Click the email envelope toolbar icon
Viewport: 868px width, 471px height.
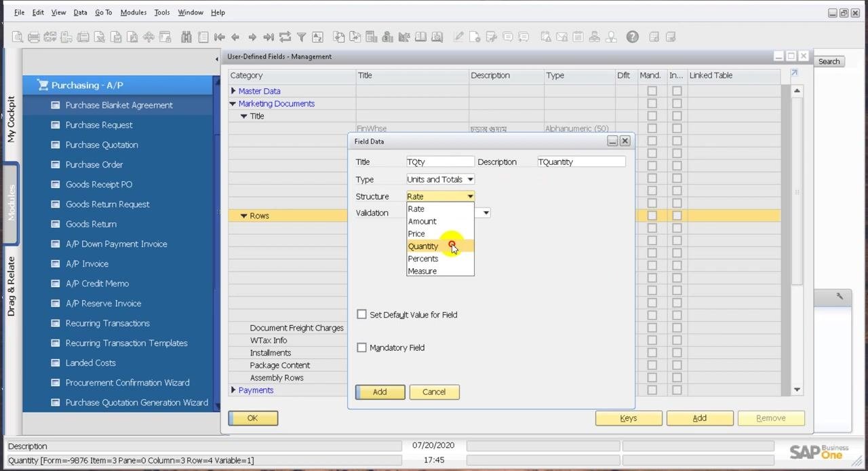pos(561,37)
